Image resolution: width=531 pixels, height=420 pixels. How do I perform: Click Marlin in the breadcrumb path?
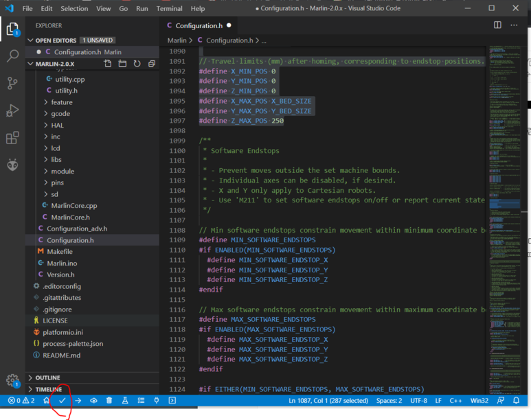coord(177,40)
